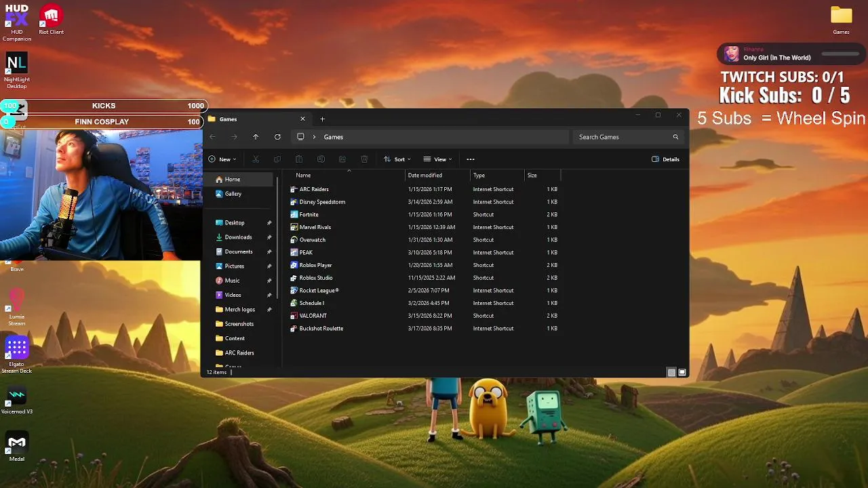Sort by the Size column header
The height and width of the screenshot is (488, 868).
(x=542, y=176)
